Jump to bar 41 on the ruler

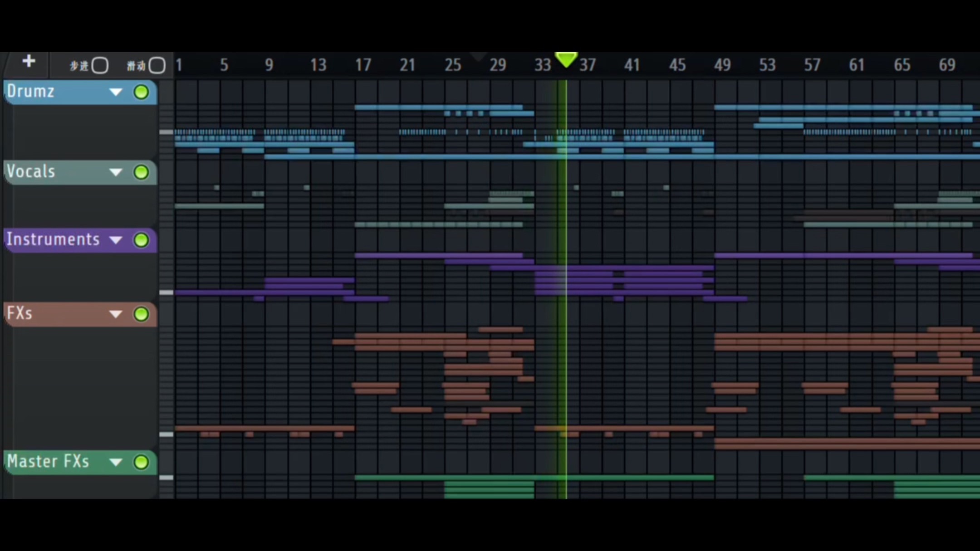tap(632, 65)
